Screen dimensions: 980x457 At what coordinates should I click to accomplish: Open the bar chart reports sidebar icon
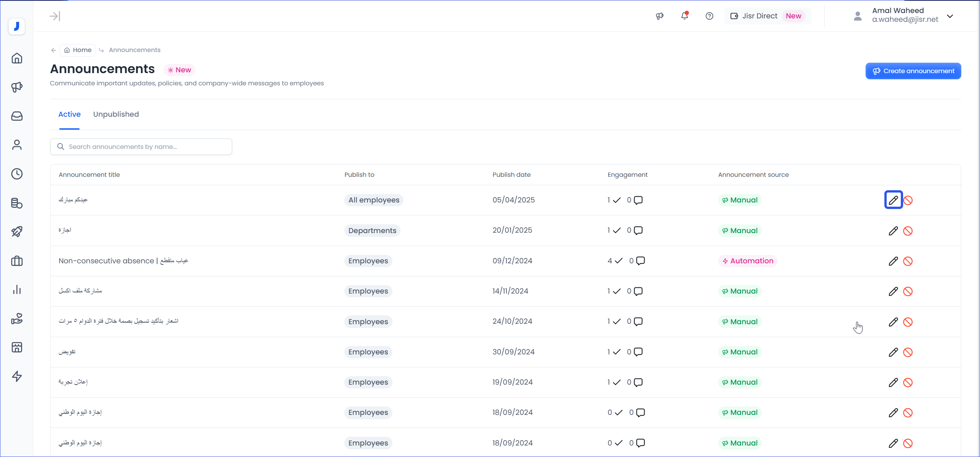(x=17, y=290)
